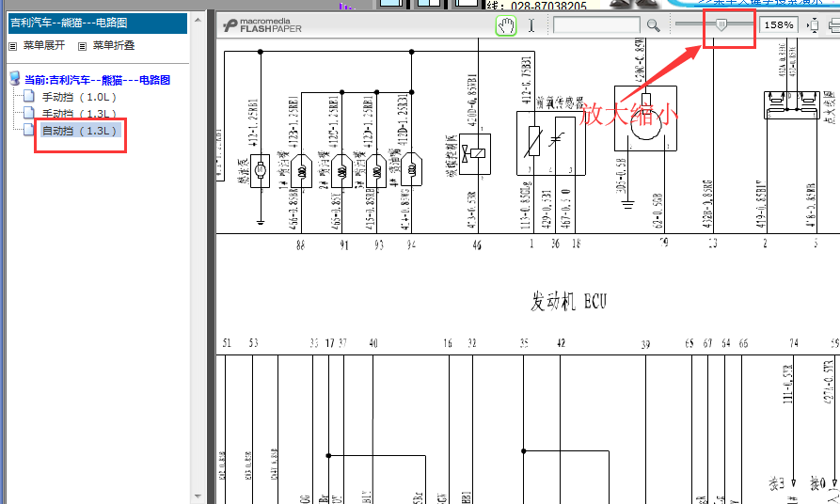Viewport: 840px width, 504px height.
Task: Click pin number 39 below ECU label
Action: click(x=645, y=345)
